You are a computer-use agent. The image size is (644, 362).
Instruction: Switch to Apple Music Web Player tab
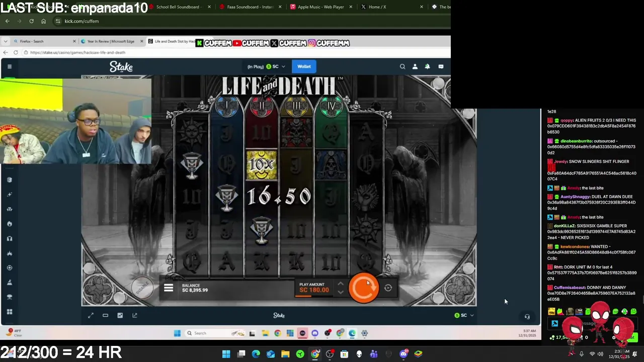point(320,7)
